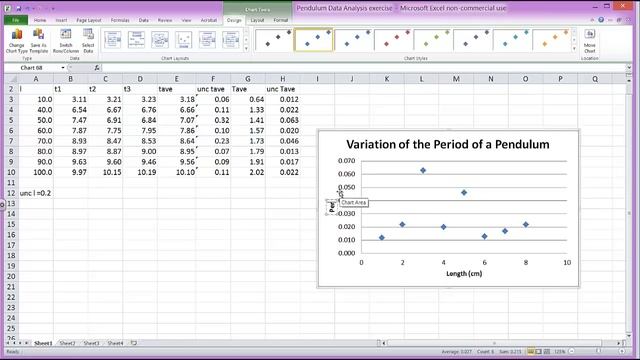
Task: Open the Sheet4 worksheet tab
Action: pyautogui.click(x=115, y=343)
